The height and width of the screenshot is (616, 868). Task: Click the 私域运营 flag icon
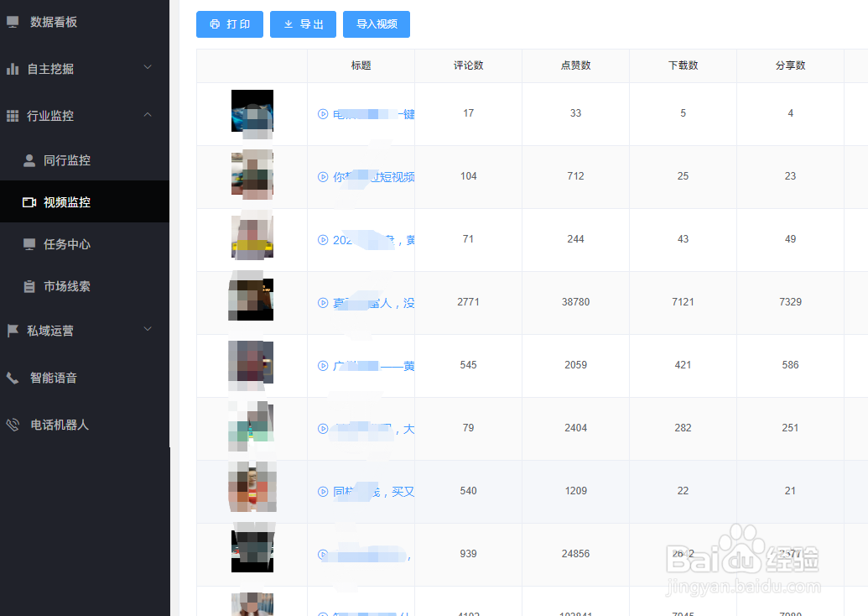click(13, 331)
